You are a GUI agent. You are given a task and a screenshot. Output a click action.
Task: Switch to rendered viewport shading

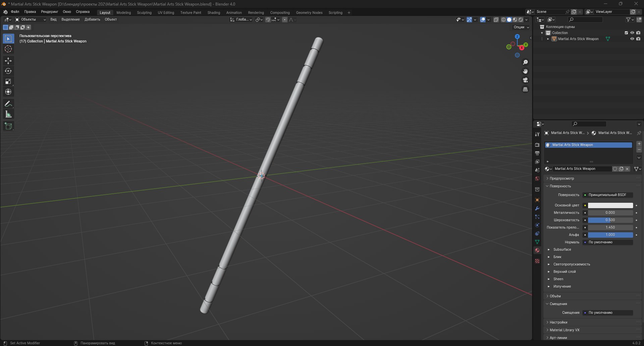click(520, 20)
